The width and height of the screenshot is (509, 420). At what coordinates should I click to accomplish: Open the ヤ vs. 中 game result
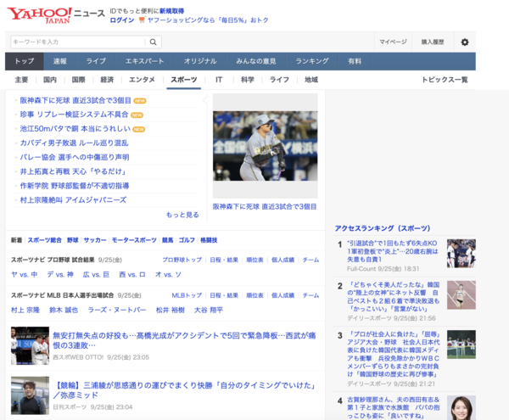[x=24, y=275]
